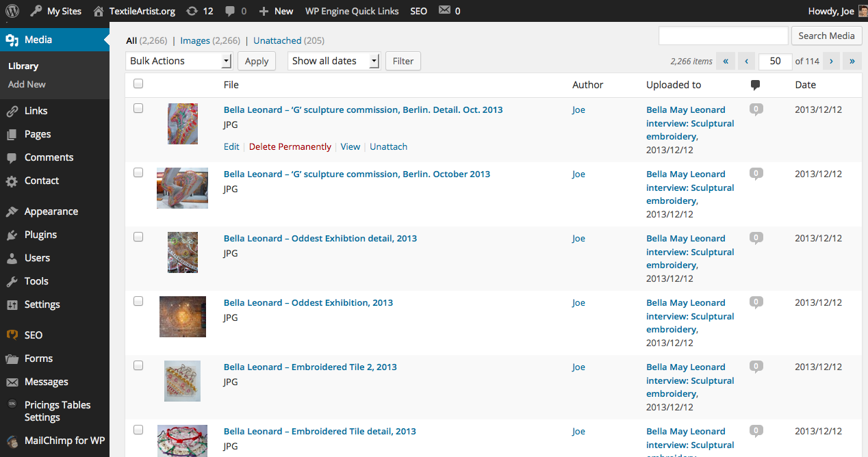Image resolution: width=868 pixels, height=457 pixels.
Task: Click the current page number field
Action: (775, 61)
